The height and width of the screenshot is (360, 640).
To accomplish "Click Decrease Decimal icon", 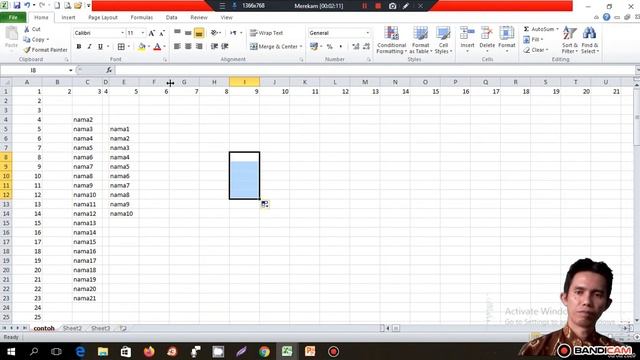I will pyautogui.click(x=367, y=47).
